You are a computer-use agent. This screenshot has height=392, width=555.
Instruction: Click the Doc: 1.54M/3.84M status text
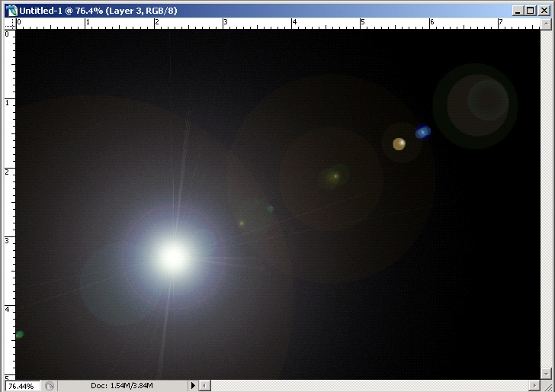click(122, 386)
